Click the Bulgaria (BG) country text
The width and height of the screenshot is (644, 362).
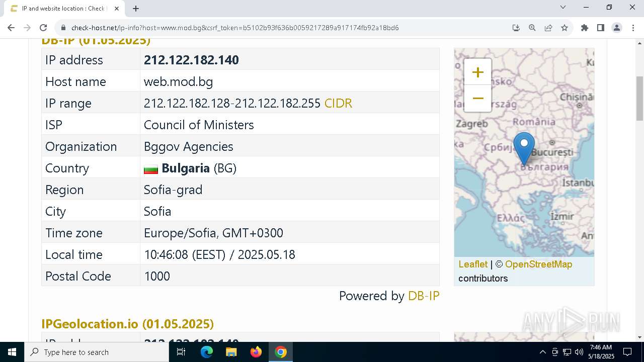pyautogui.click(x=199, y=168)
